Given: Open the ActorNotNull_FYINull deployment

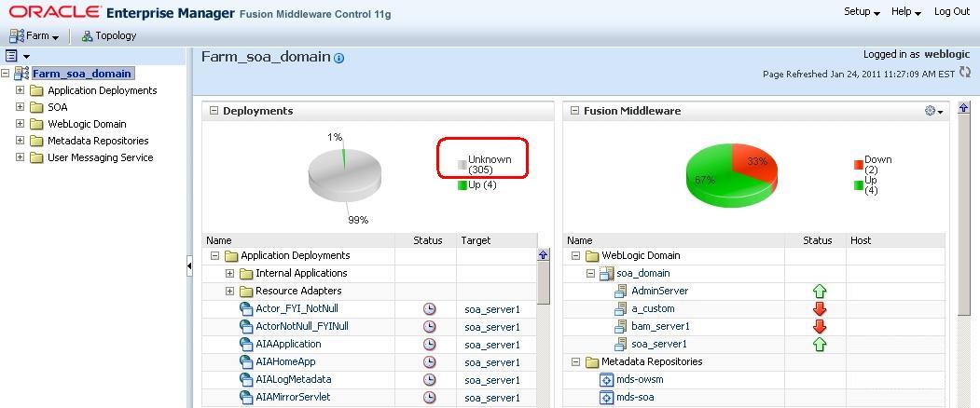Looking at the screenshot, I should [x=302, y=326].
